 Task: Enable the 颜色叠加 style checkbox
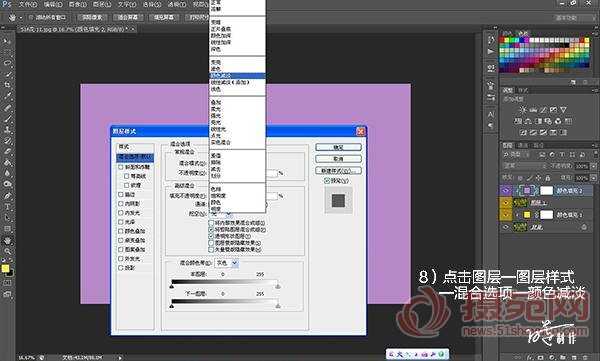pos(121,231)
